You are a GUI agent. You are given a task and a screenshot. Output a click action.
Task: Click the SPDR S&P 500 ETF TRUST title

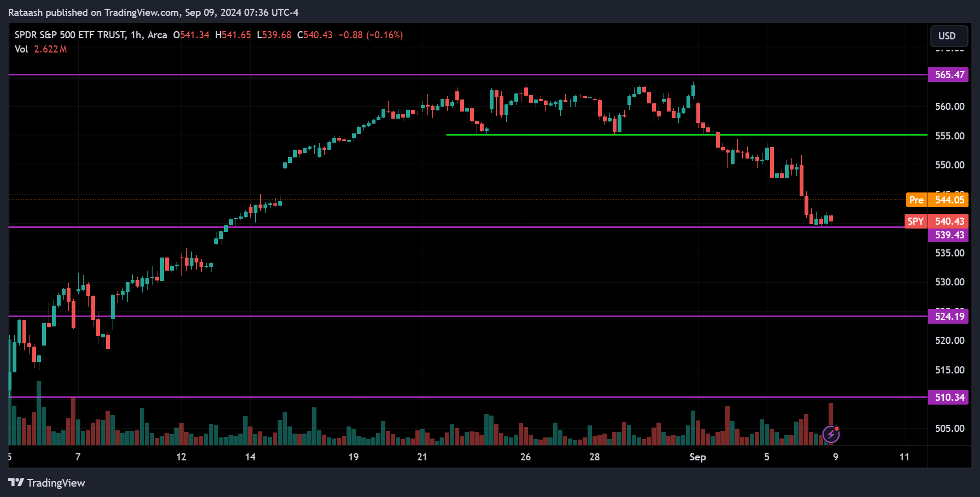click(71, 35)
